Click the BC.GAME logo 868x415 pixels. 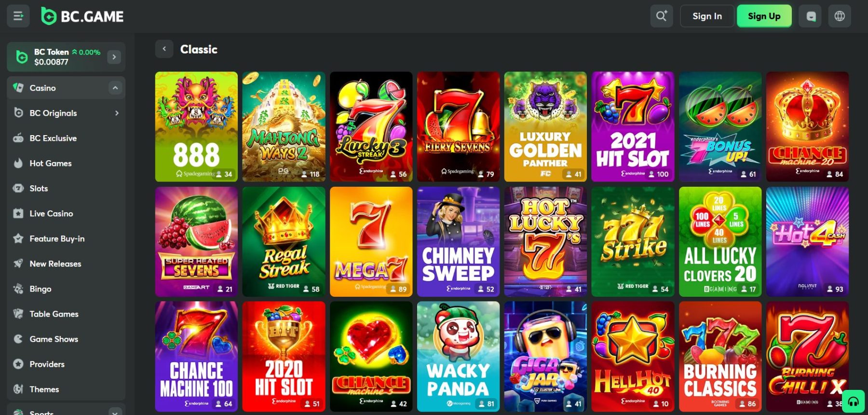(82, 16)
